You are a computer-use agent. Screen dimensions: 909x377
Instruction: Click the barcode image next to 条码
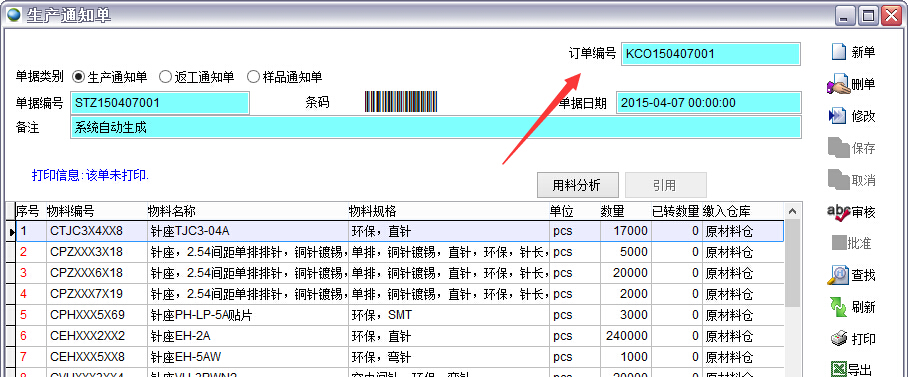tap(401, 102)
